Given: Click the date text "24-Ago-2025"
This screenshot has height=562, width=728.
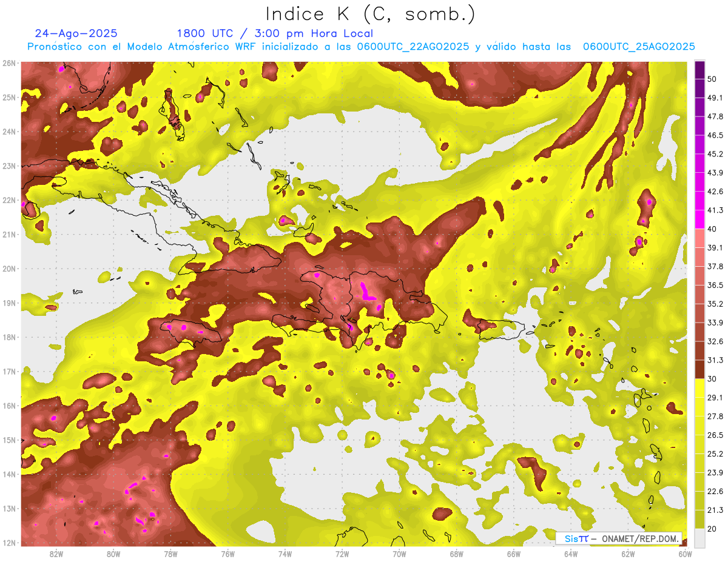Looking at the screenshot, I should pyautogui.click(x=76, y=33).
